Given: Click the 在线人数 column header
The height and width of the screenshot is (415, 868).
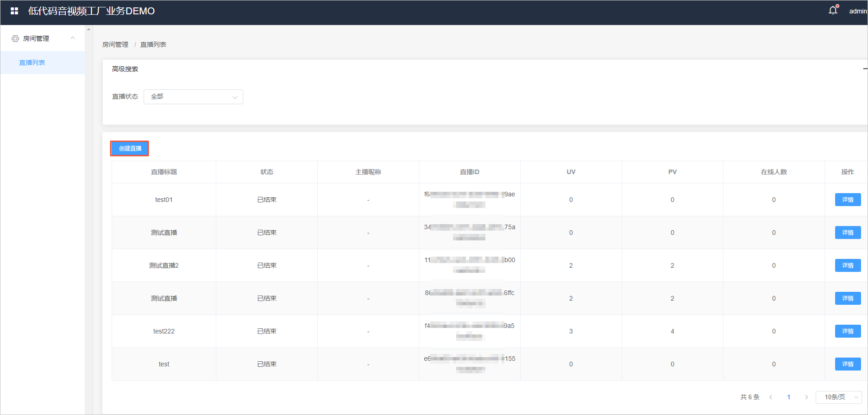Looking at the screenshot, I should 774,172.
